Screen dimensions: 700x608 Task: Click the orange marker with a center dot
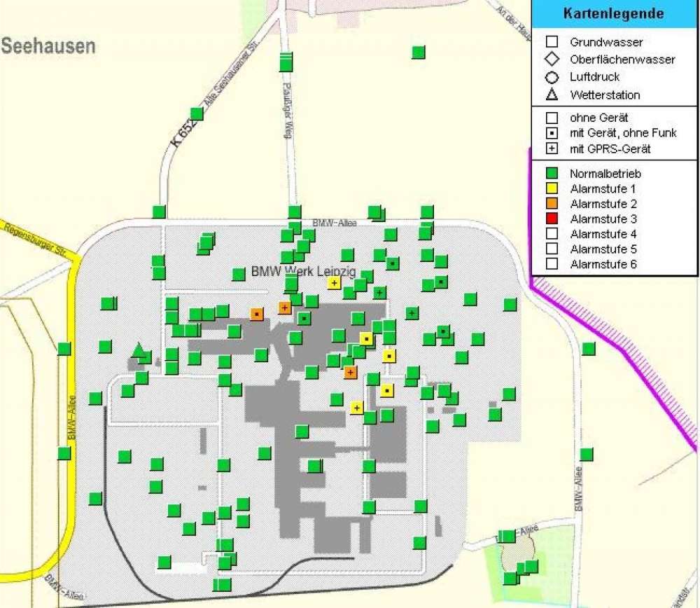tap(256, 314)
